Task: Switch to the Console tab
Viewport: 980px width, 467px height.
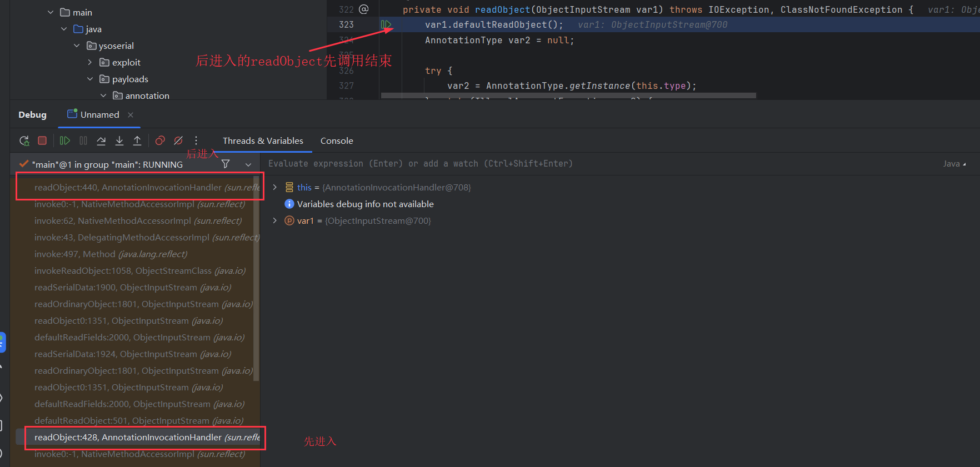Action: tap(337, 140)
